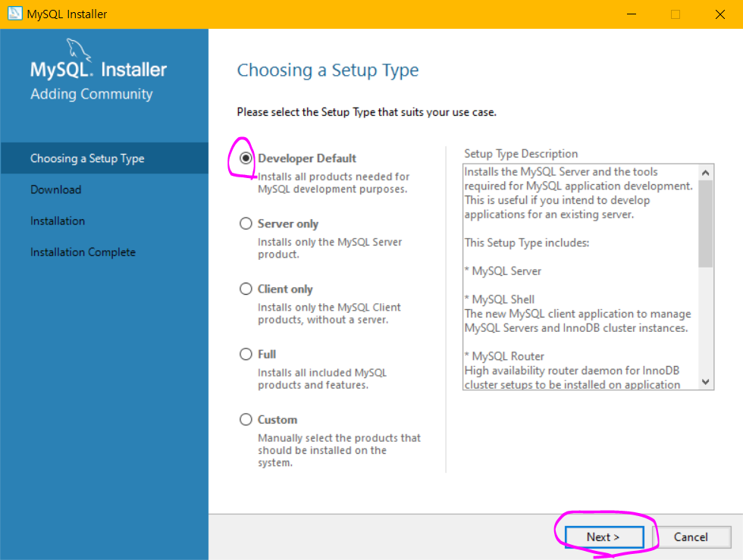Click 'This Setup Type includes:' text
The height and width of the screenshot is (560, 743).
(527, 242)
